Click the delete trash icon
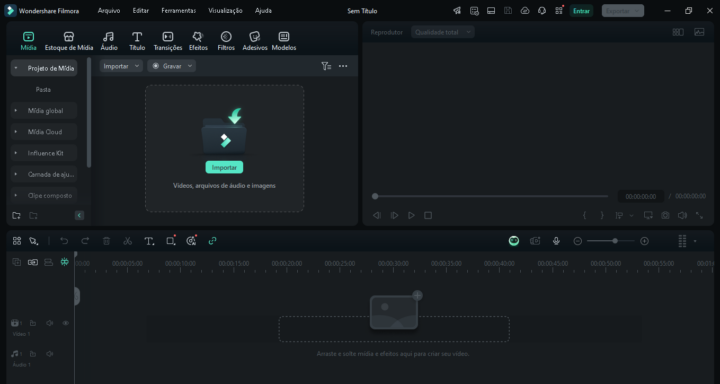 point(107,241)
